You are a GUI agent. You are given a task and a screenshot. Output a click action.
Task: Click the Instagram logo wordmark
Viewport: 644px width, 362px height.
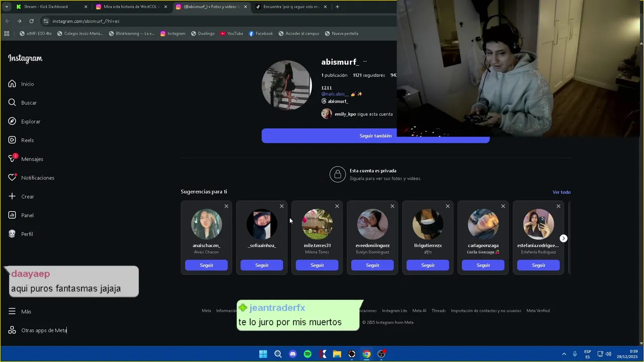click(25, 58)
